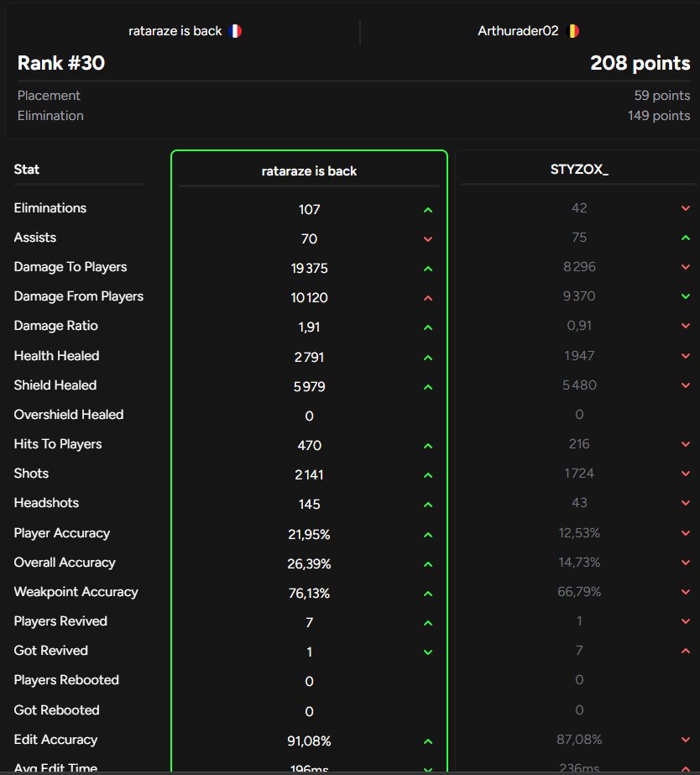Click the arrow beside STYZOX_ Shield Healed 5 480
Viewport: 700px width, 775px height.
(686, 385)
